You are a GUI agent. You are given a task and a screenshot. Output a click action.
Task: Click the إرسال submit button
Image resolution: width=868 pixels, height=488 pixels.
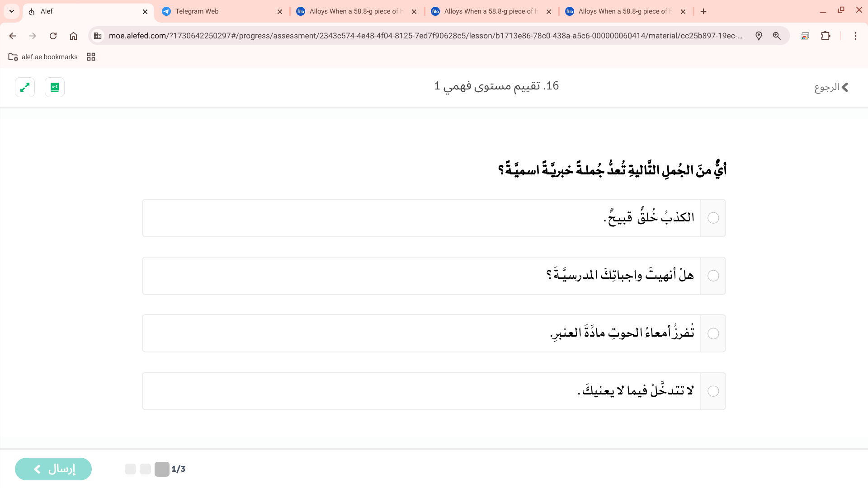pyautogui.click(x=53, y=469)
